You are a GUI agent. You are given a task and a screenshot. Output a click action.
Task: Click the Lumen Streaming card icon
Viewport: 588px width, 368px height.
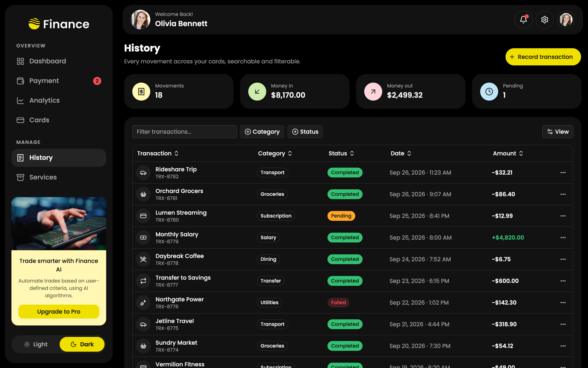point(143,216)
